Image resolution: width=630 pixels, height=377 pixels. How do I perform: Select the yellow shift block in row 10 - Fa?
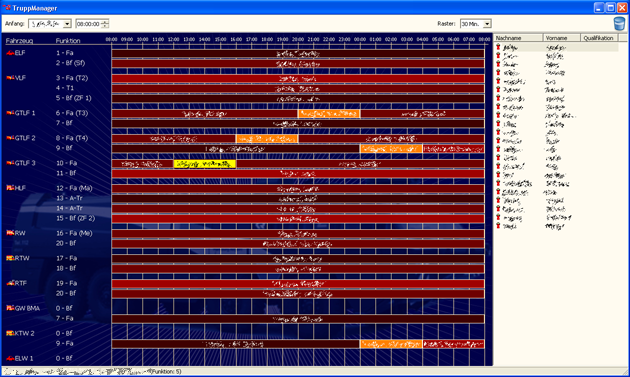[205, 164]
